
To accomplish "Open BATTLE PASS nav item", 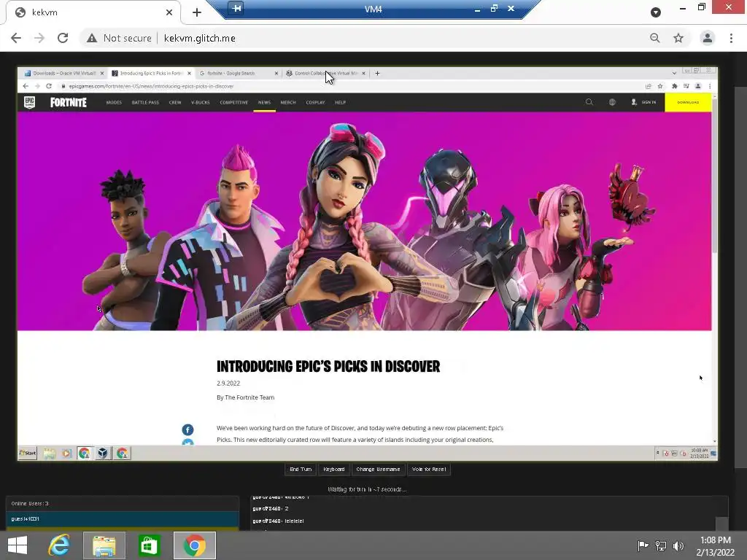I will tap(145, 102).
